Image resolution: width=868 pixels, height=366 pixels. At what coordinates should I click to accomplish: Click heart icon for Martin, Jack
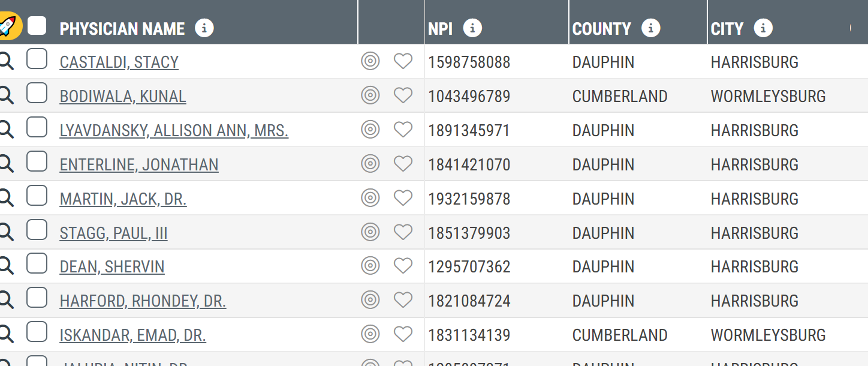click(403, 198)
